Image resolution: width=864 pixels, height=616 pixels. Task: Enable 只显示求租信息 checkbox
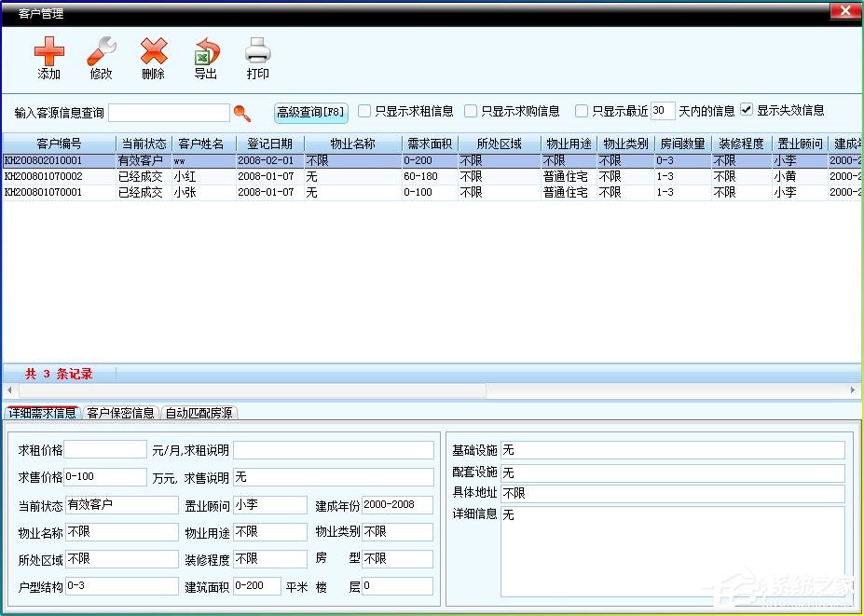click(x=365, y=111)
